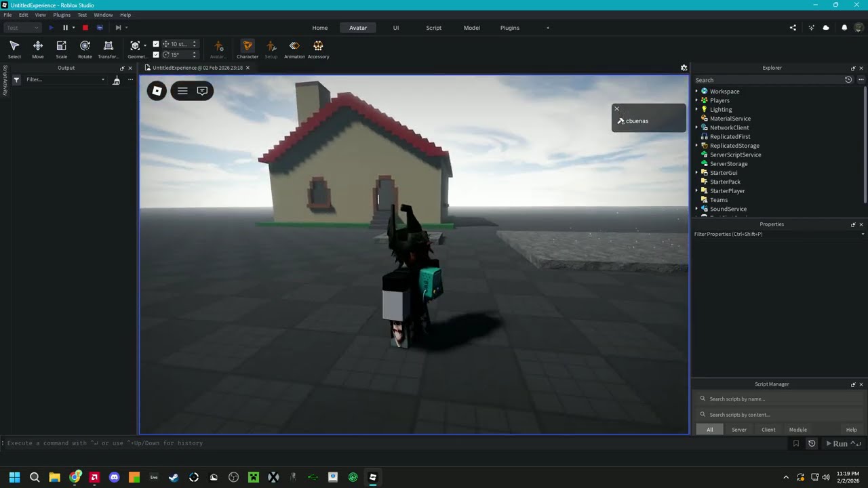Open Discord from the taskbar
Image resolution: width=868 pixels, height=488 pixels.
click(x=114, y=477)
